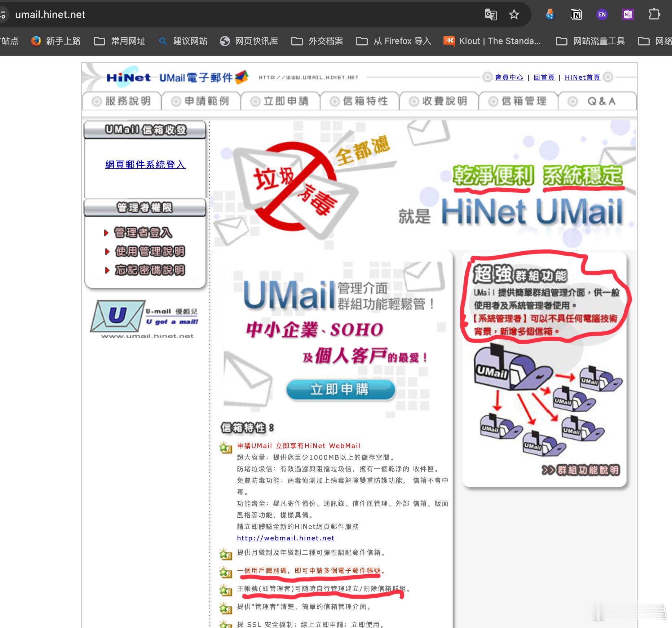
Task: Click the 一個用戶識別碼 red feature text
Action: point(311,571)
